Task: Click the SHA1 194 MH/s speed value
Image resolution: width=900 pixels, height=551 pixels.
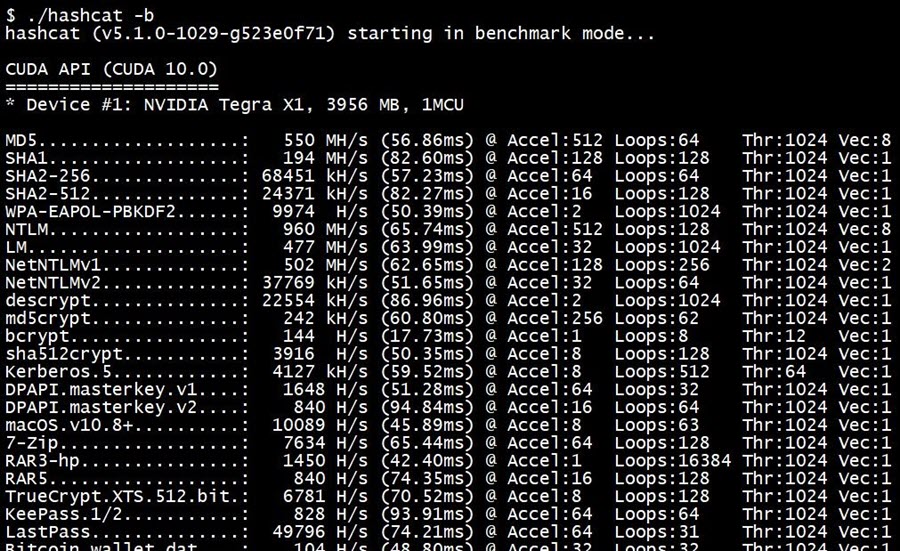Action: pos(325,158)
